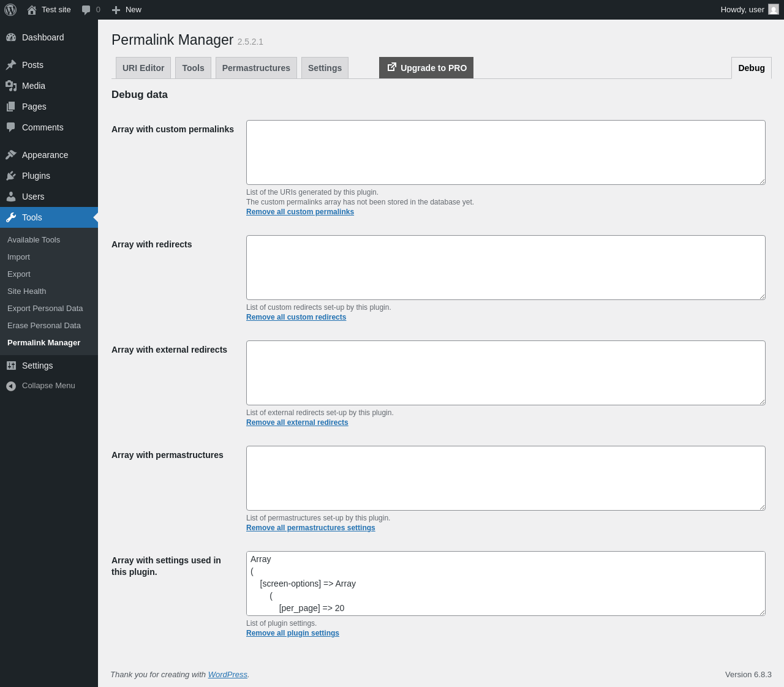This screenshot has width=784, height=687.
Task: Click the WordPress logo icon
Action: coord(10,10)
